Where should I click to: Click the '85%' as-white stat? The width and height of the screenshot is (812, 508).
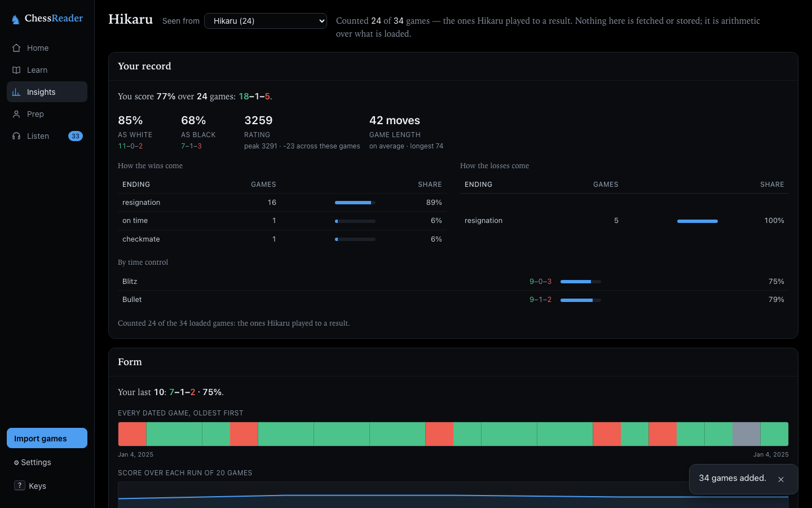click(x=130, y=120)
